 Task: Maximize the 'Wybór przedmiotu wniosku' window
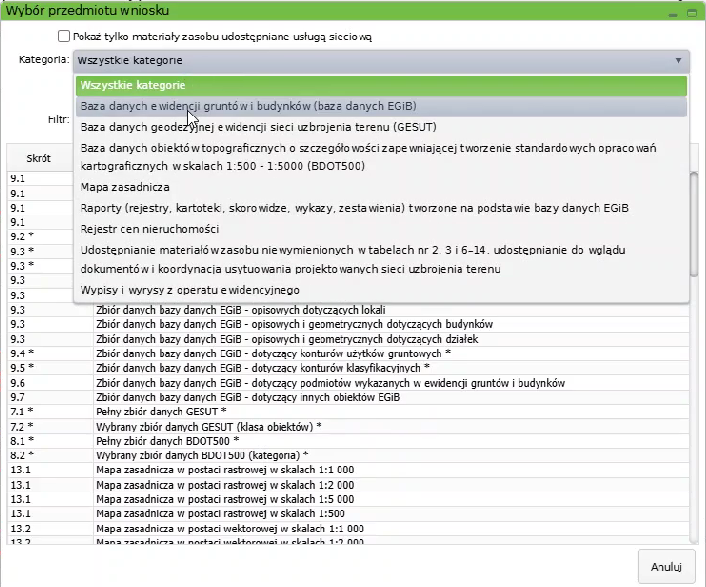pyautogui.click(x=691, y=11)
